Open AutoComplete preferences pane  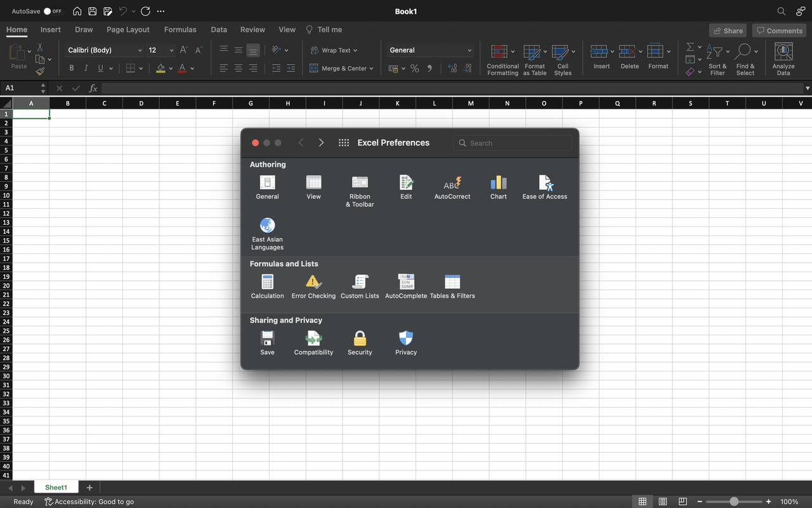click(x=406, y=286)
